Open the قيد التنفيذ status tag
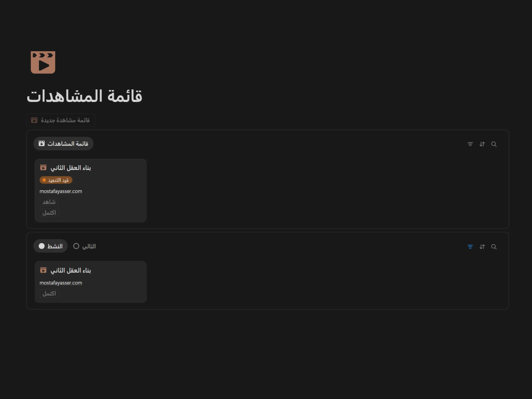 56,180
